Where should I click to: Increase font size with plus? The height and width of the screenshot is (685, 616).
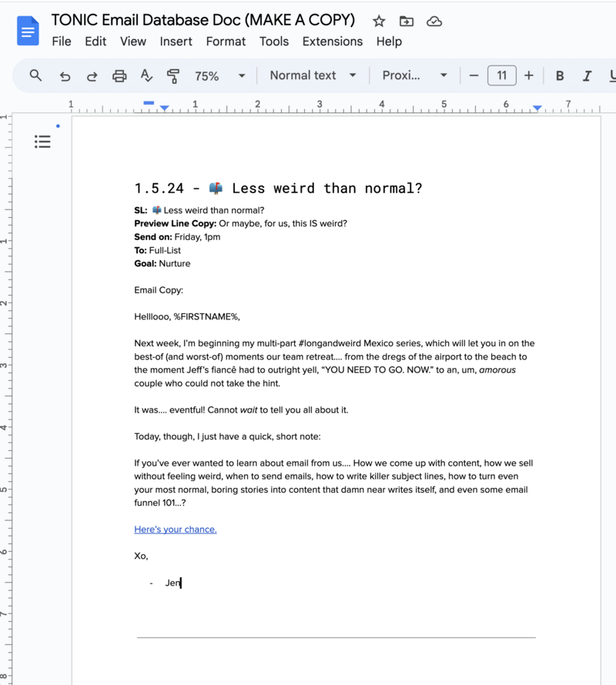tap(528, 75)
